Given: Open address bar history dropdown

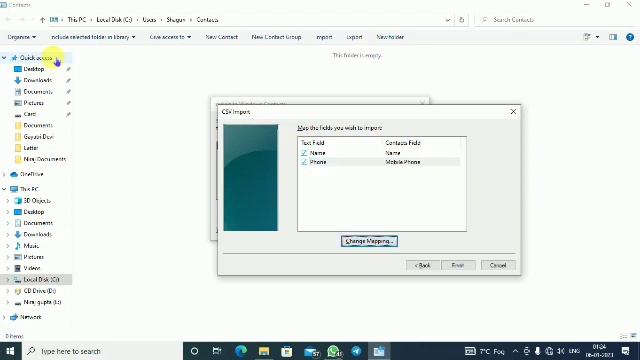Looking at the screenshot, I should tap(448, 20).
